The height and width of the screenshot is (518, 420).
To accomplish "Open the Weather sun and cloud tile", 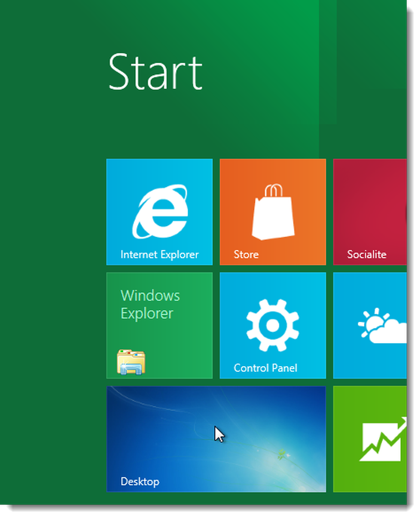I will 370,325.
